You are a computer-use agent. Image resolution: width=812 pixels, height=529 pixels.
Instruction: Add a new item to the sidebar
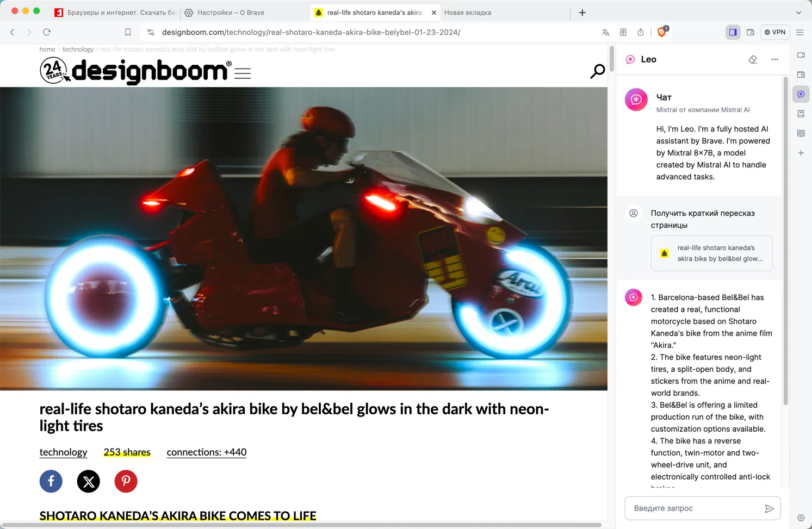coord(801,153)
